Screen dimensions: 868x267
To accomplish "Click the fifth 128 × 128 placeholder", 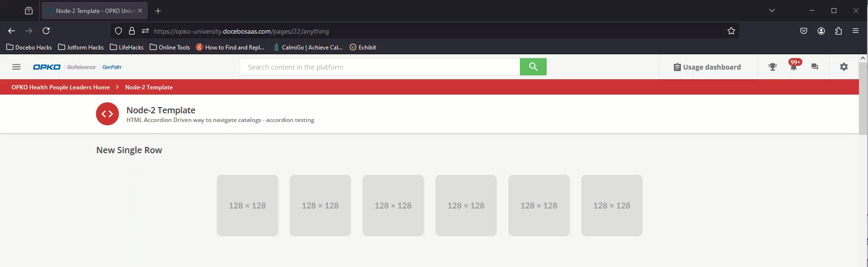I will (539, 206).
